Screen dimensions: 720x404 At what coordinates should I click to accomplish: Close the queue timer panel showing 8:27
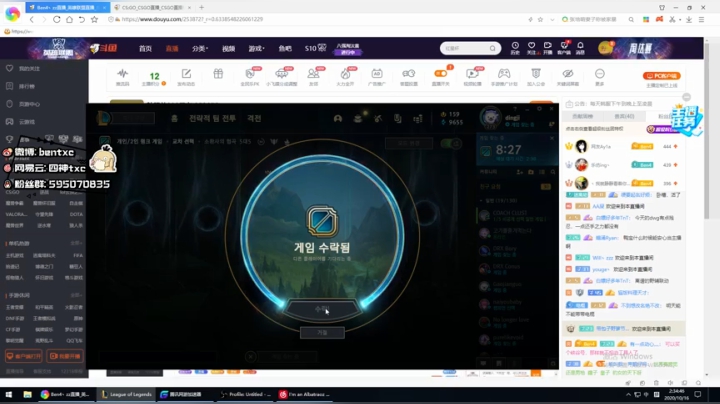coord(552,138)
